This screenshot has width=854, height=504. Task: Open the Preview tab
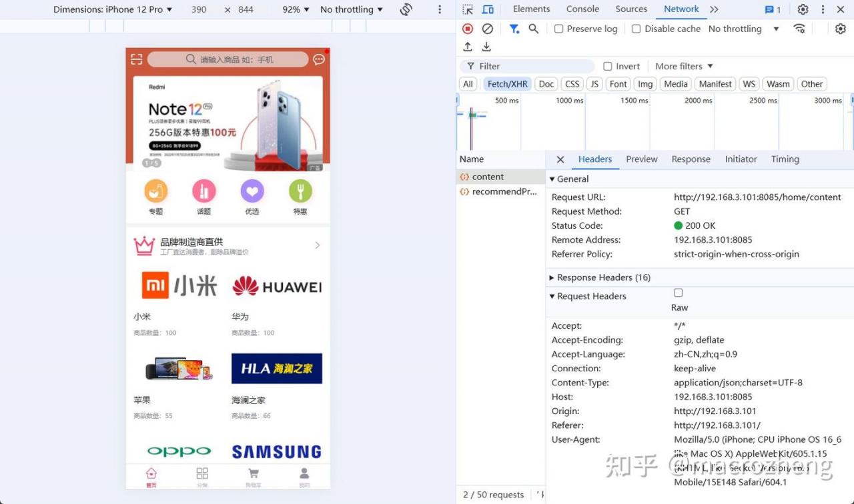pyautogui.click(x=642, y=159)
